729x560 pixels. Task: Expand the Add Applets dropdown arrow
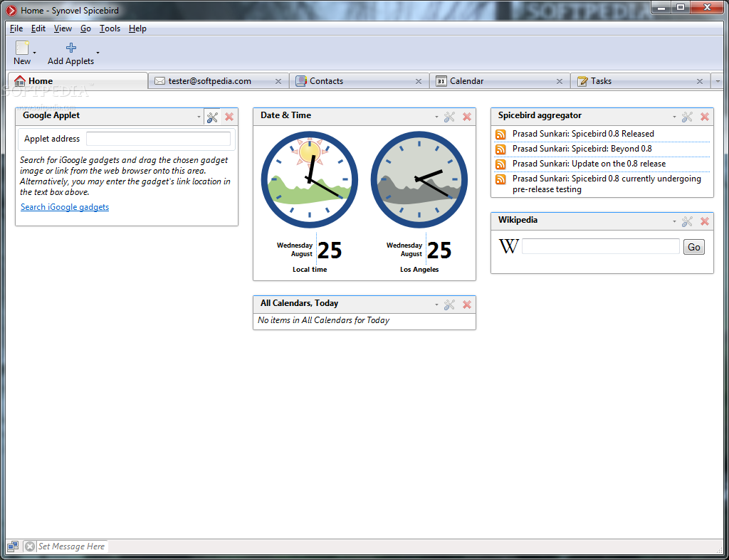coord(98,53)
